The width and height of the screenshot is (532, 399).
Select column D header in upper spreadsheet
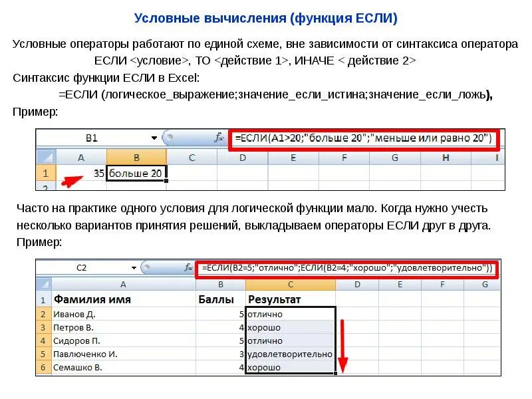[x=243, y=158]
